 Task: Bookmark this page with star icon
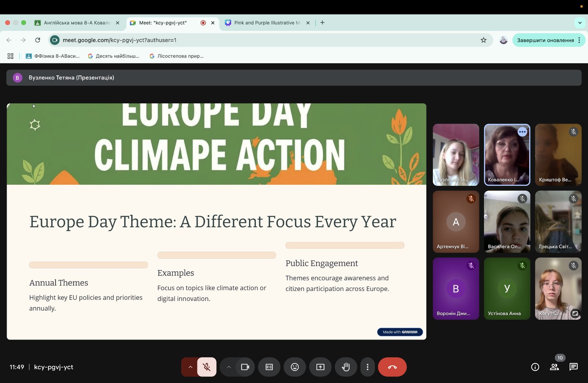click(x=484, y=40)
